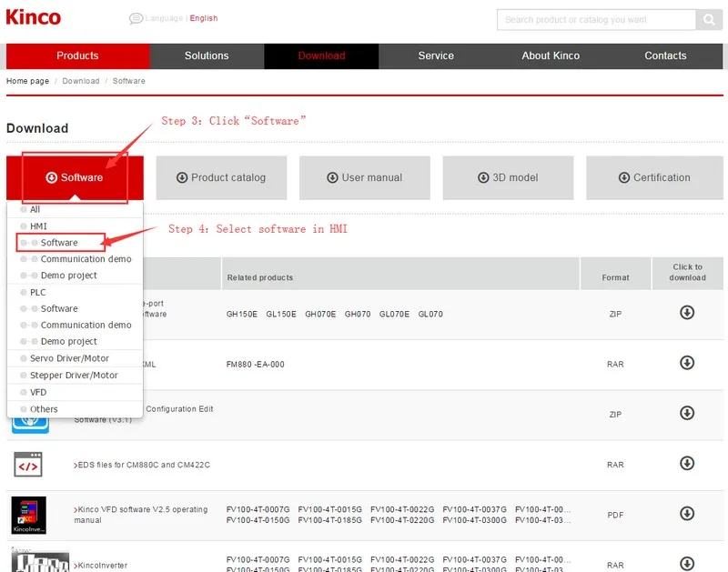
Task: Click related product GH070E
Action: 320,314
